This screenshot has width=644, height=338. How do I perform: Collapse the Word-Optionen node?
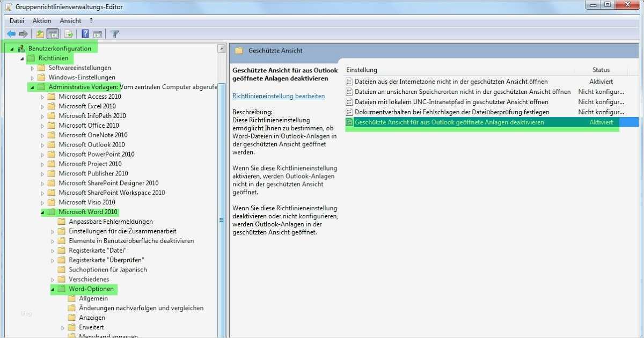[x=53, y=289]
